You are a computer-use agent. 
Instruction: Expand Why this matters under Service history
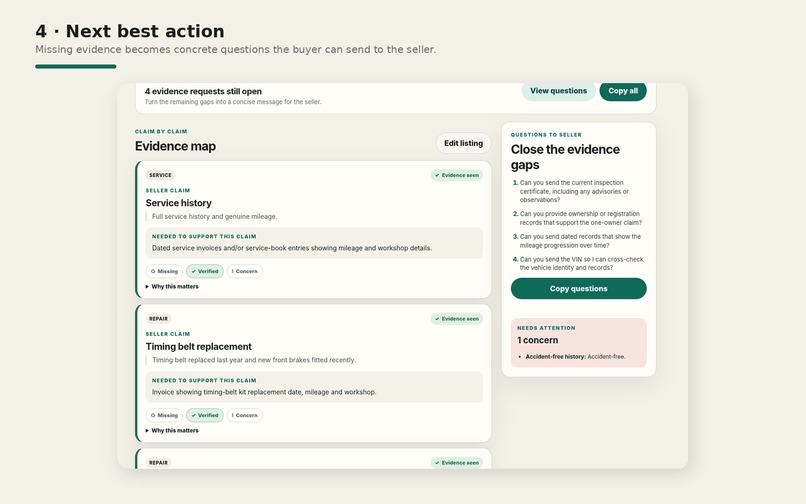coord(172,286)
